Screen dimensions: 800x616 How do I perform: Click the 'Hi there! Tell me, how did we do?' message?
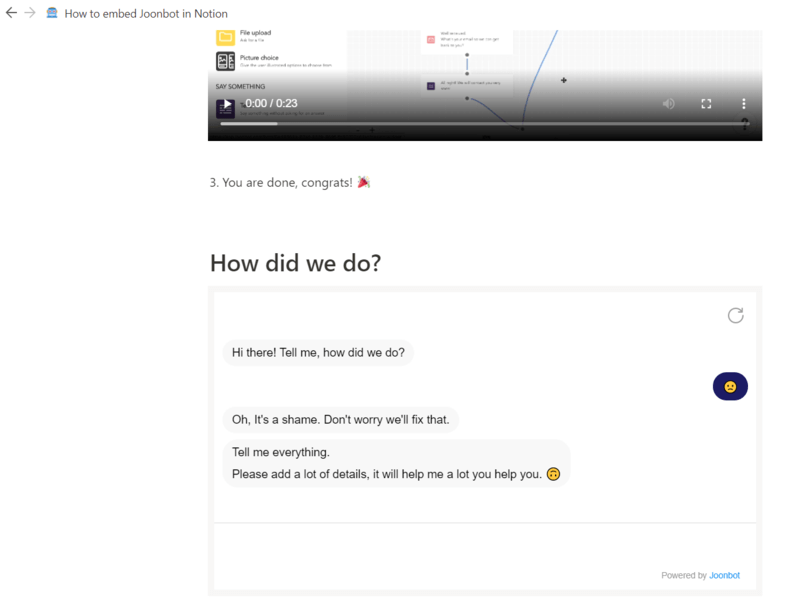(318, 353)
